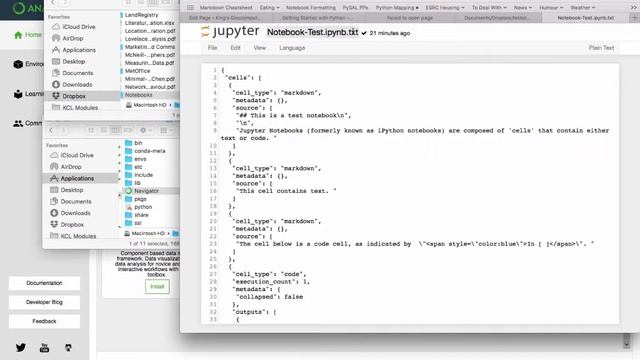This screenshot has width=640, height=360.
Task: Open Community people icon in Navigator
Action: tap(18, 123)
